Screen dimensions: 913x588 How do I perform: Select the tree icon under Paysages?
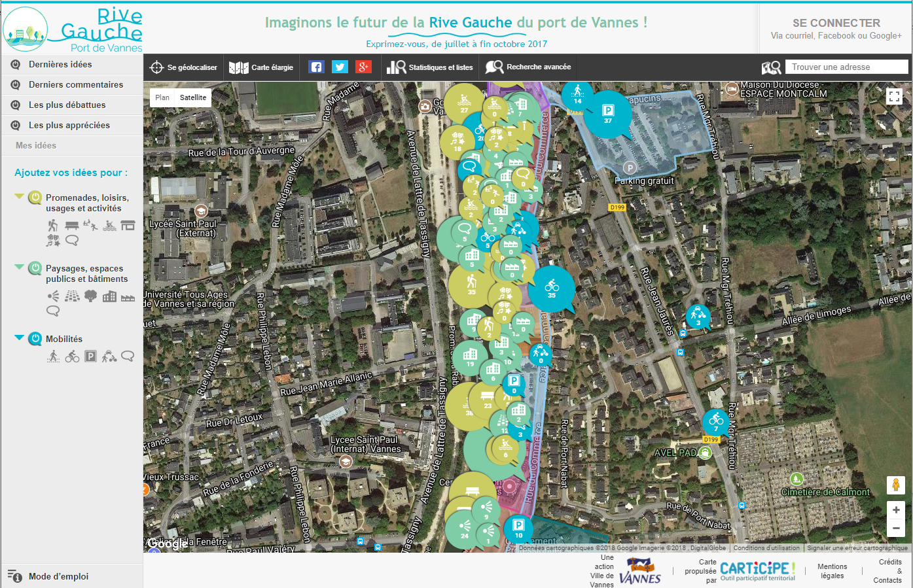(91, 296)
